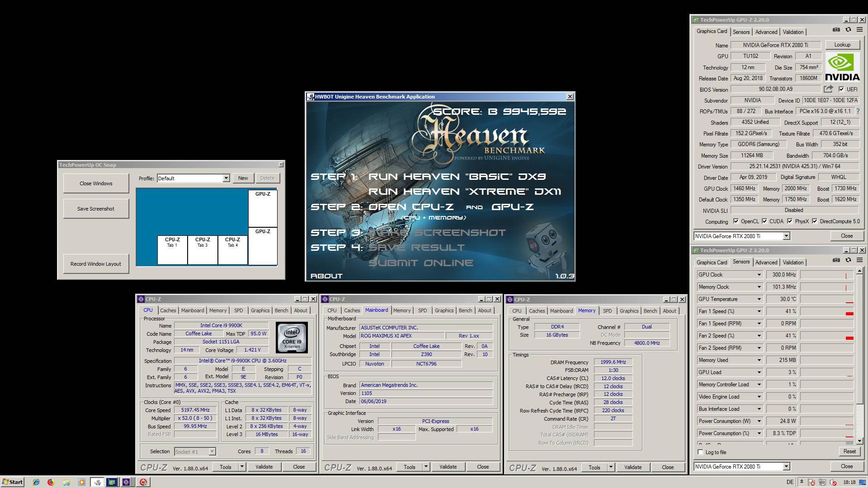
Task: Show hidden tray icons via the chevron
Action: [802, 482]
